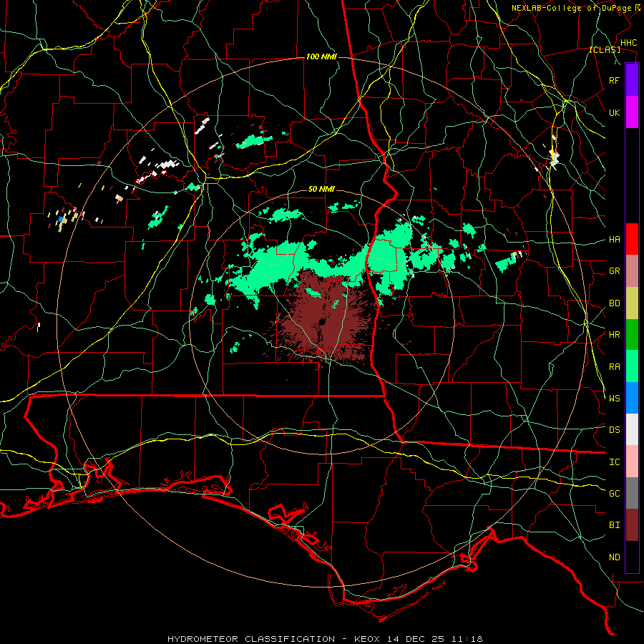Click the brown biological echo cluster at radar center
The height and width of the screenshot is (644, 644).
point(324,319)
